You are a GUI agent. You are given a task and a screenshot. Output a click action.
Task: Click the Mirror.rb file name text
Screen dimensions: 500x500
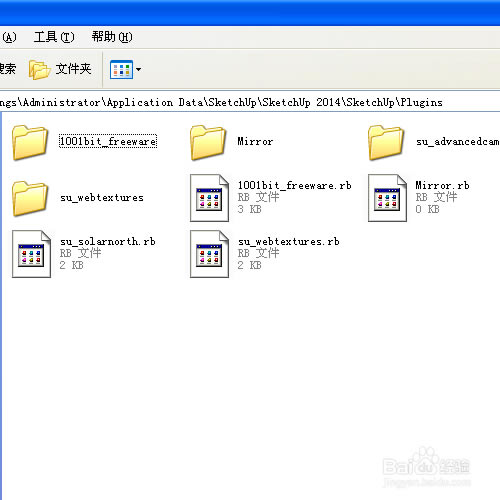pyautogui.click(x=442, y=185)
